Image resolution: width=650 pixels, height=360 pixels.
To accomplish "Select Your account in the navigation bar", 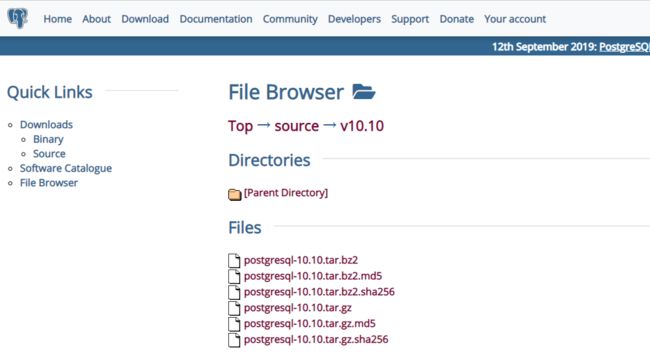I will 515,19.
